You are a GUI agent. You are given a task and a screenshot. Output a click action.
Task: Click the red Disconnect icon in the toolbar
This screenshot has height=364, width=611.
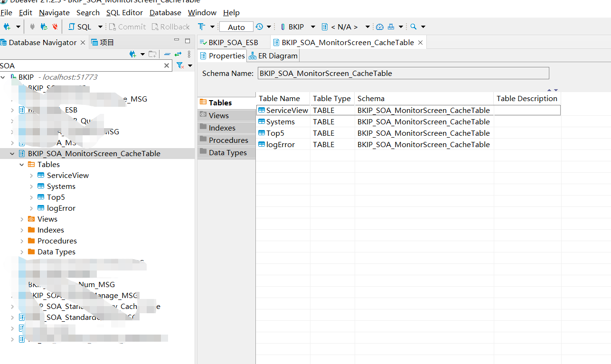55,27
